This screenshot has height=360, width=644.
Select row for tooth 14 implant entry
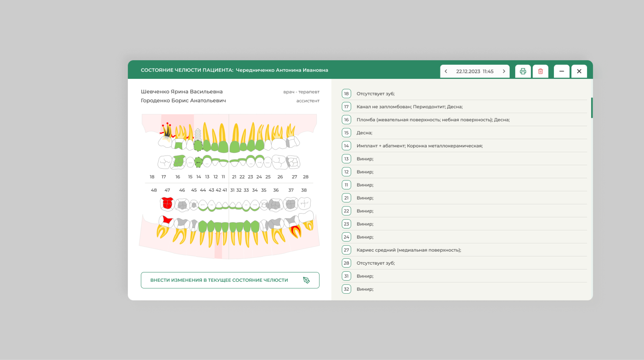pyautogui.click(x=419, y=146)
